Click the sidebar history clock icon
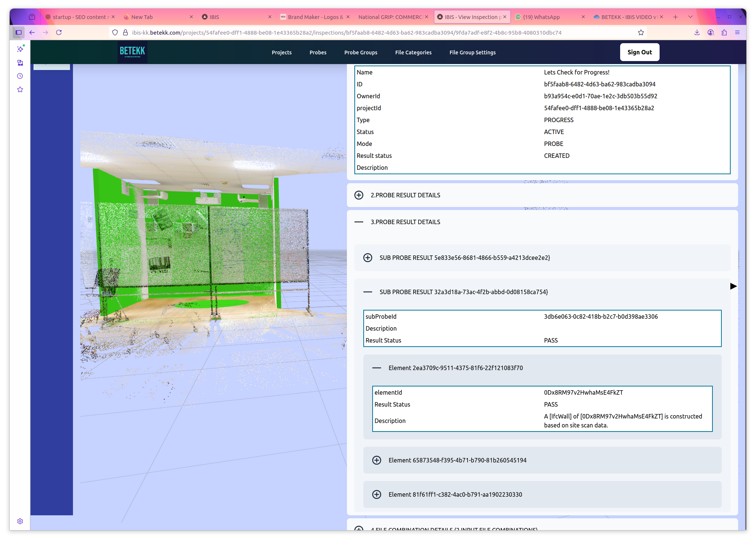Screen dimensions: 756x541 (x=20, y=76)
